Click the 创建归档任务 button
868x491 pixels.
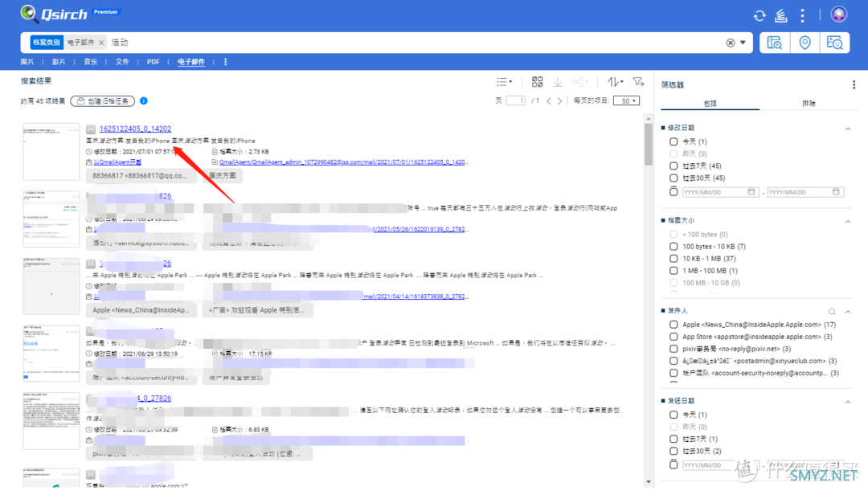tap(103, 101)
